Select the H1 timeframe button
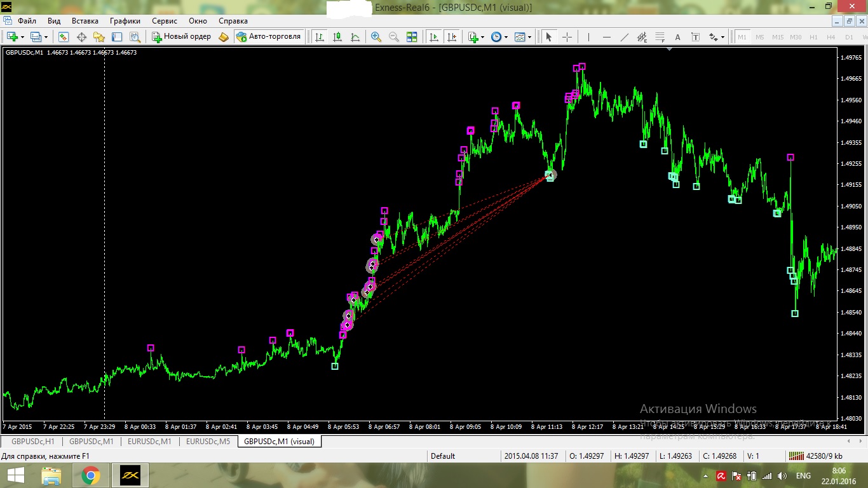Viewport: 868px width, 488px height. (813, 37)
